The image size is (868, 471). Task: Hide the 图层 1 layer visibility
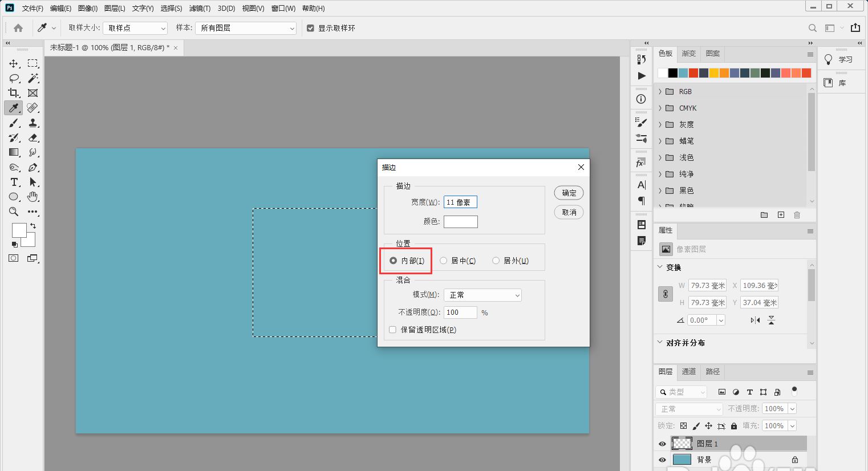[662, 444]
